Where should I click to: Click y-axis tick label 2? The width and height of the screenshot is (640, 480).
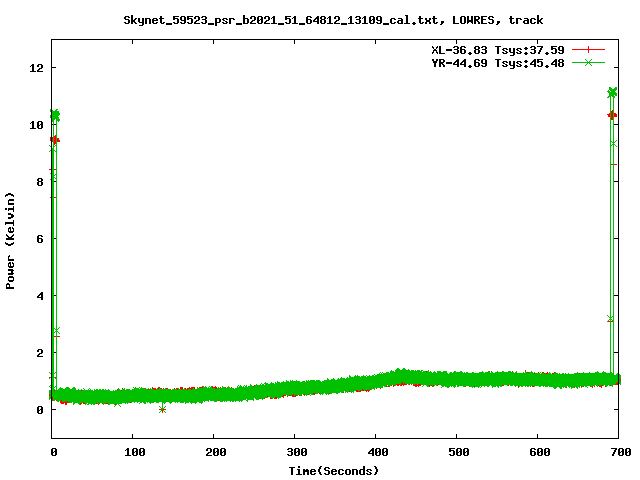coord(40,353)
